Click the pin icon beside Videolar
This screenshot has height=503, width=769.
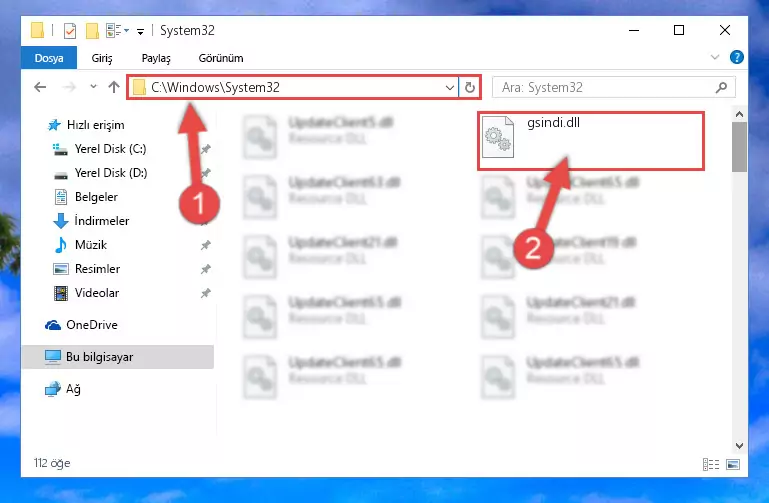[205, 293]
